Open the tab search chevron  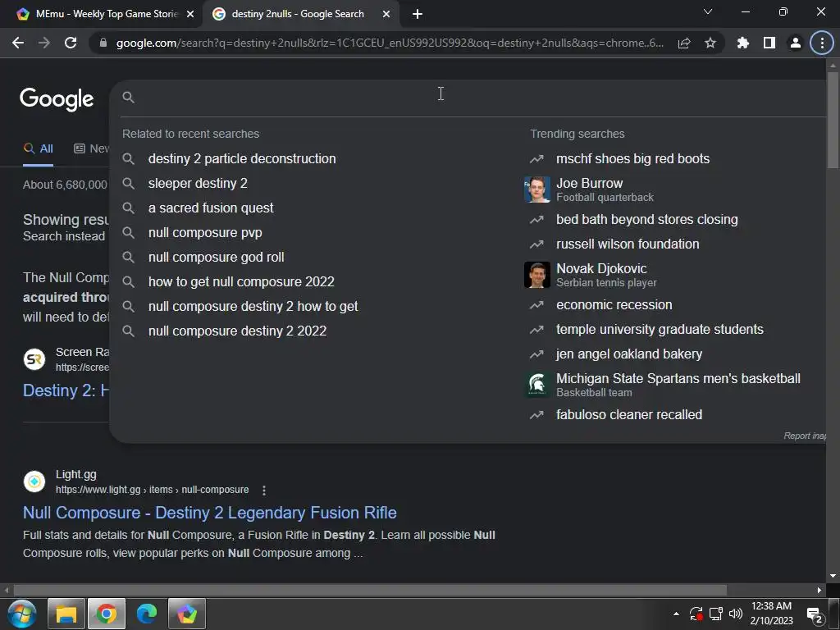[x=708, y=11]
